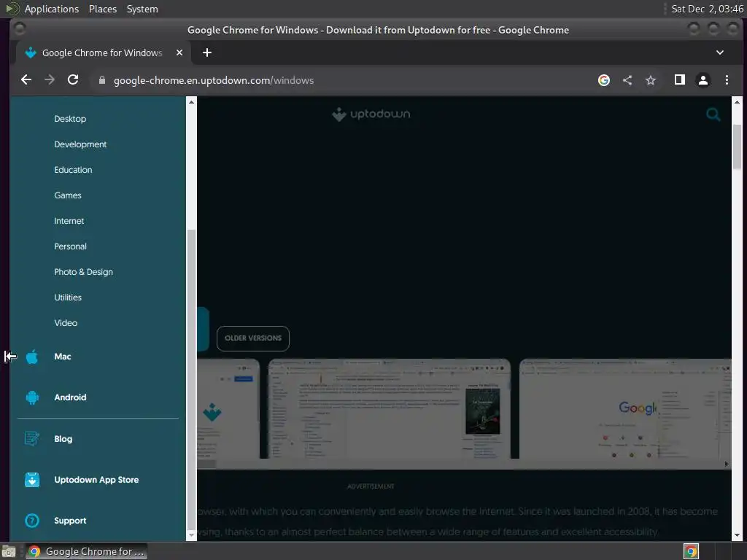Click the OLDER VERSIONS button
This screenshot has width=747, height=560.
point(253,338)
